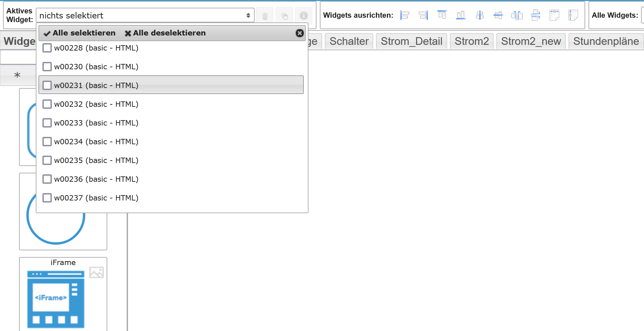Switch to the Strom_Detail tab

coord(411,42)
